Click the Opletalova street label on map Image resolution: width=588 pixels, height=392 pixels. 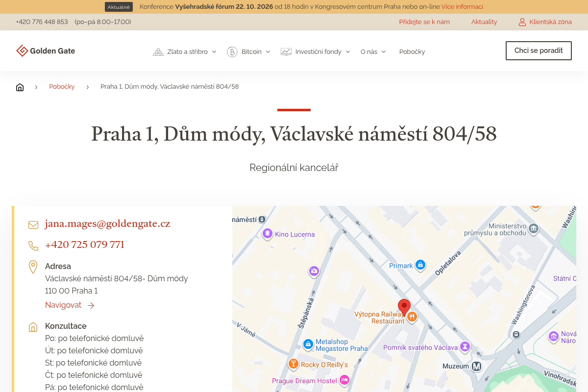(448, 263)
